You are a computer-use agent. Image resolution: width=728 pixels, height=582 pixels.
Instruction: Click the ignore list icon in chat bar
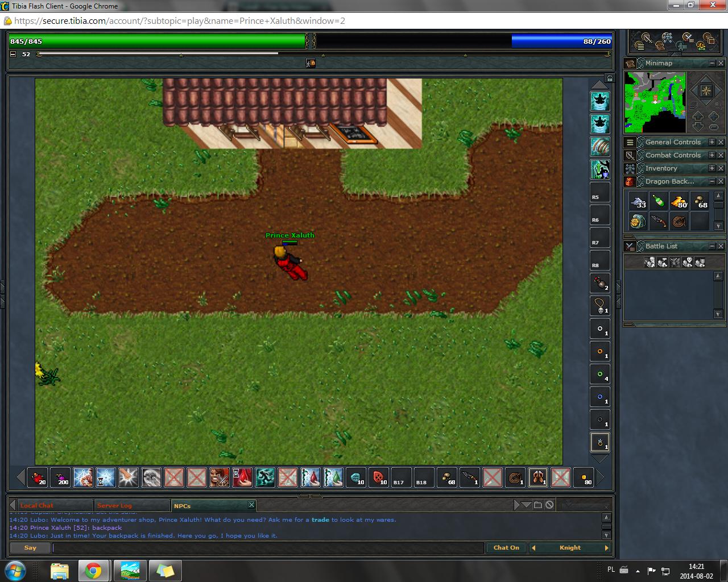[x=549, y=505]
